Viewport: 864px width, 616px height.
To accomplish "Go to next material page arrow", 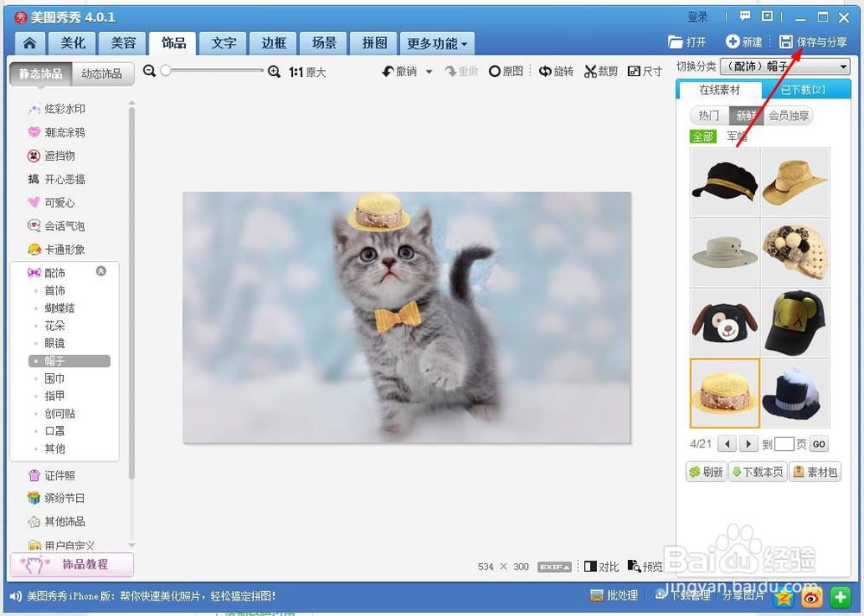I will [x=747, y=443].
